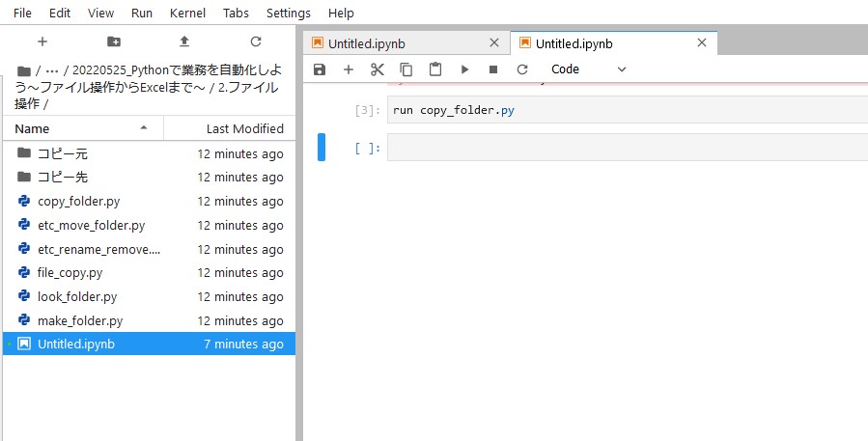Refresh the file list
The height and width of the screenshot is (441, 868).
click(255, 41)
